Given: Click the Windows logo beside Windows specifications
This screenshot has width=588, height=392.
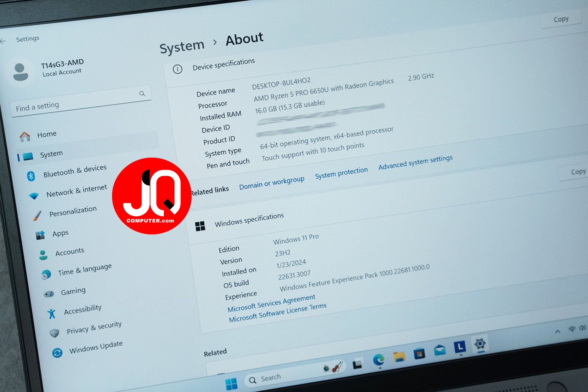Looking at the screenshot, I should click(200, 226).
